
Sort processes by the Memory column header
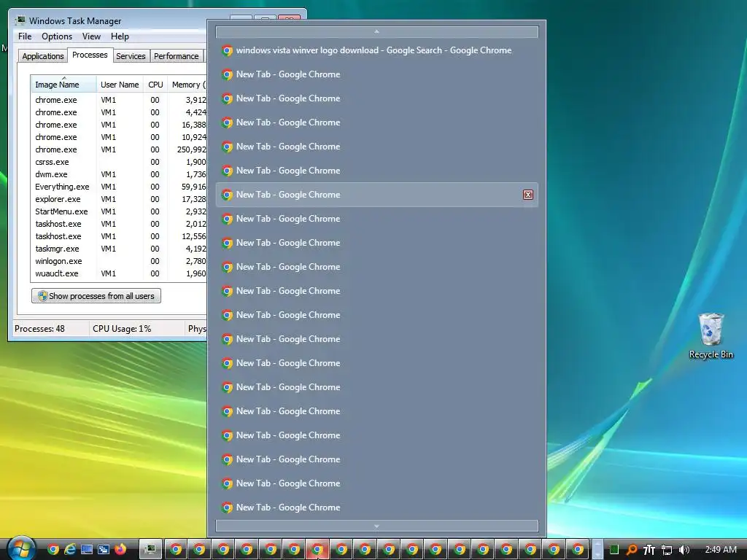click(x=187, y=85)
